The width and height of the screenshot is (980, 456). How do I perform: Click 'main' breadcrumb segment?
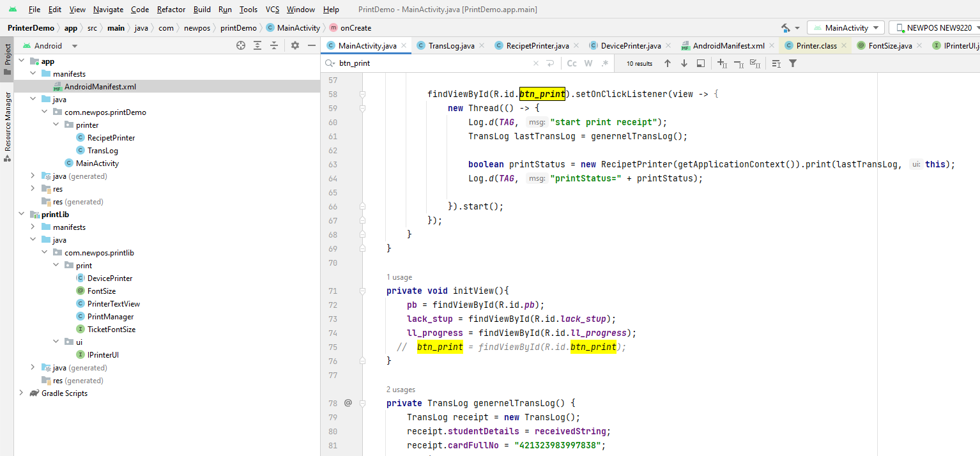tap(116, 27)
